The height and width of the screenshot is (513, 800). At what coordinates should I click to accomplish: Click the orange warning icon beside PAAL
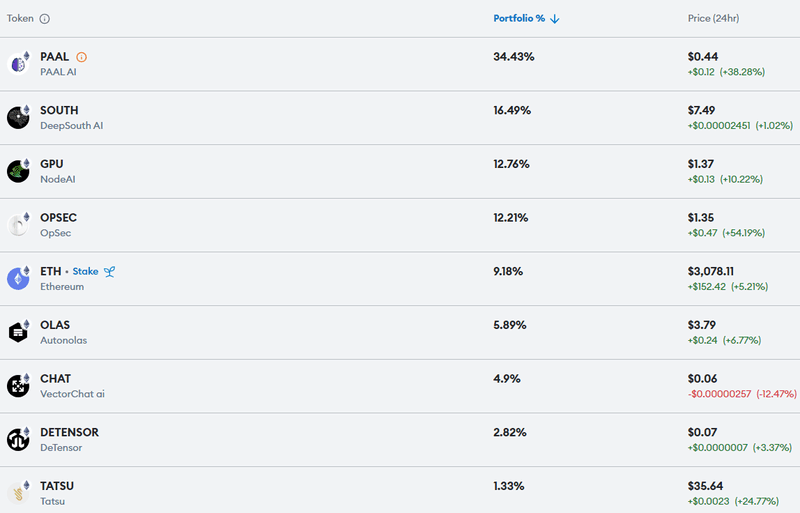[x=82, y=57]
